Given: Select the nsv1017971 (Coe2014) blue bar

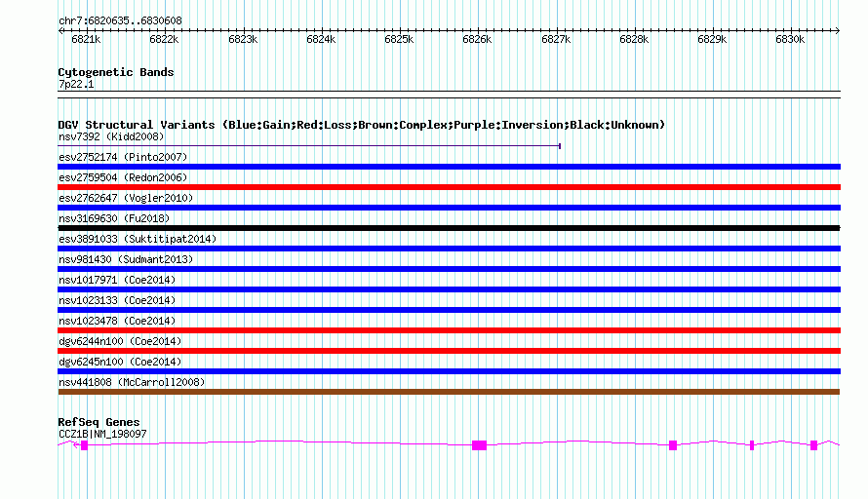Looking at the screenshot, I should tap(449, 289).
